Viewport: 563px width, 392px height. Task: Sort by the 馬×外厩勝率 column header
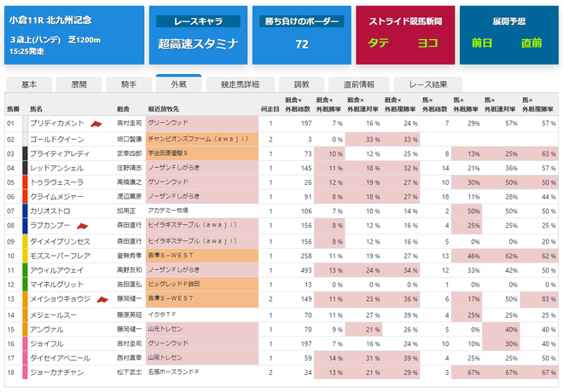click(x=466, y=104)
